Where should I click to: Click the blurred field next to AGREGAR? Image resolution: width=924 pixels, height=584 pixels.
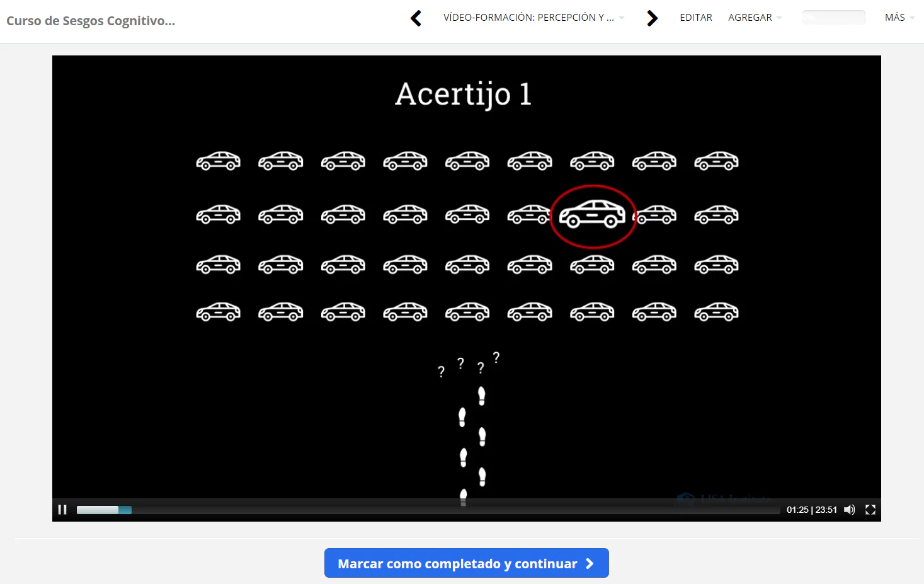(833, 18)
